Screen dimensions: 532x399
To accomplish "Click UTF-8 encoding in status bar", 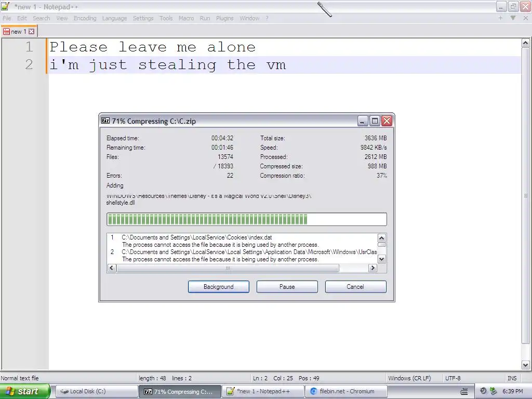I will (x=453, y=378).
